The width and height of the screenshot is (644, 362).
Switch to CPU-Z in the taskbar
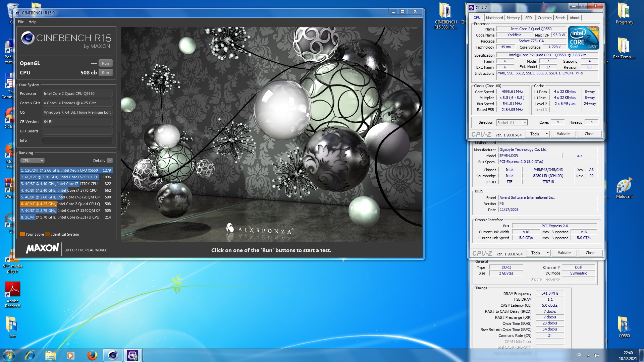[132, 355]
